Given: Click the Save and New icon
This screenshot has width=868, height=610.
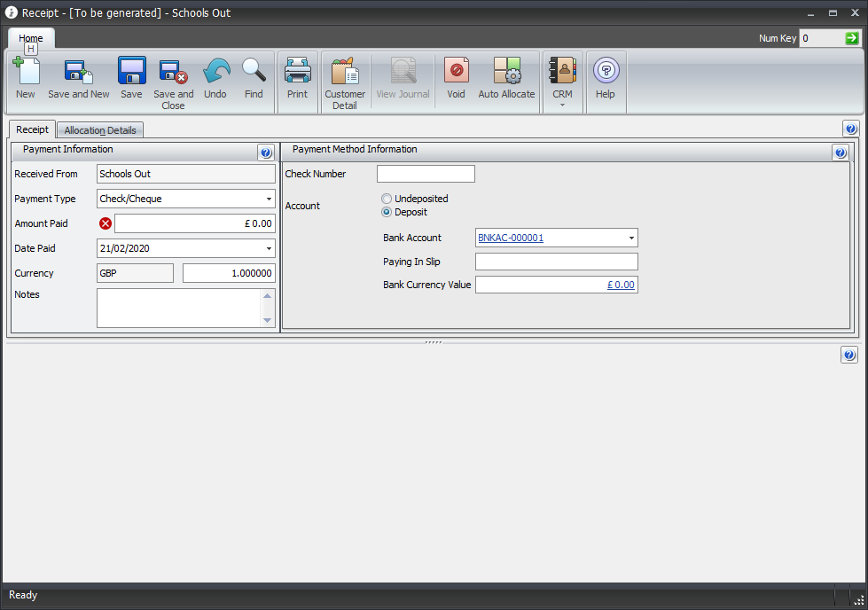Looking at the screenshot, I should pos(79,73).
